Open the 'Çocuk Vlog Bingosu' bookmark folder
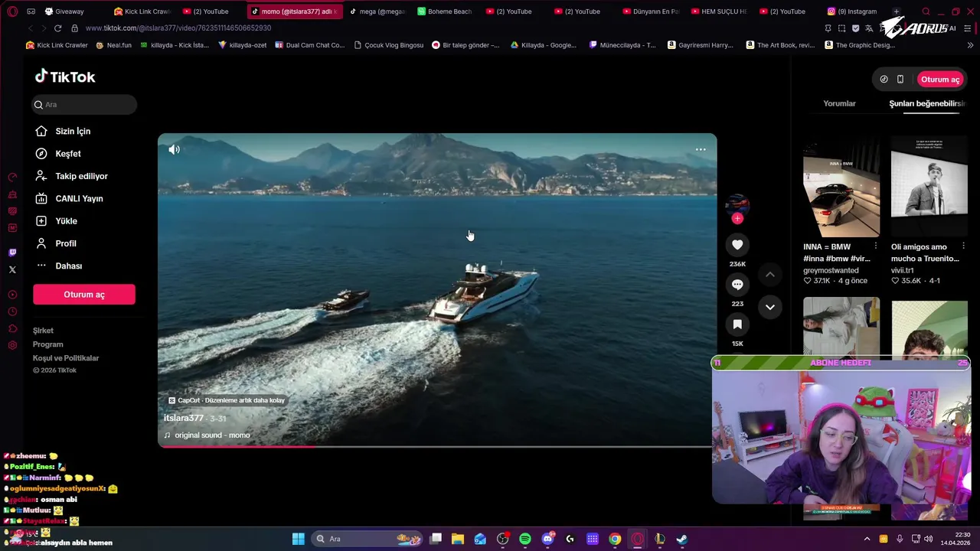The height and width of the screenshot is (551, 980). click(x=389, y=45)
